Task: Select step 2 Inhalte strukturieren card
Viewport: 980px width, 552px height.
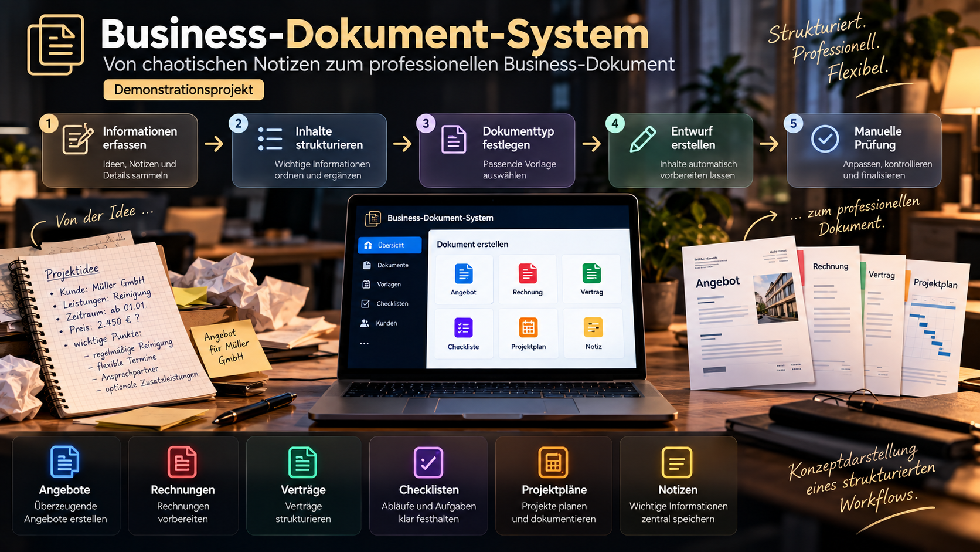Action: [x=309, y=151]
